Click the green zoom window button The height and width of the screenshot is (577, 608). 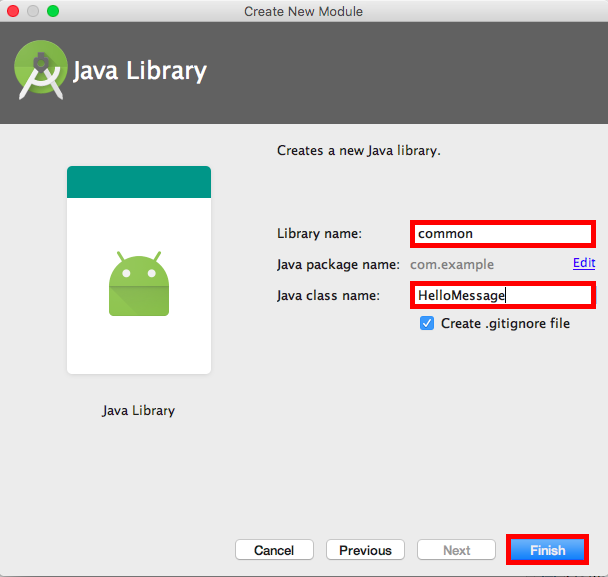pyautogui.click(x=52, y=11)
